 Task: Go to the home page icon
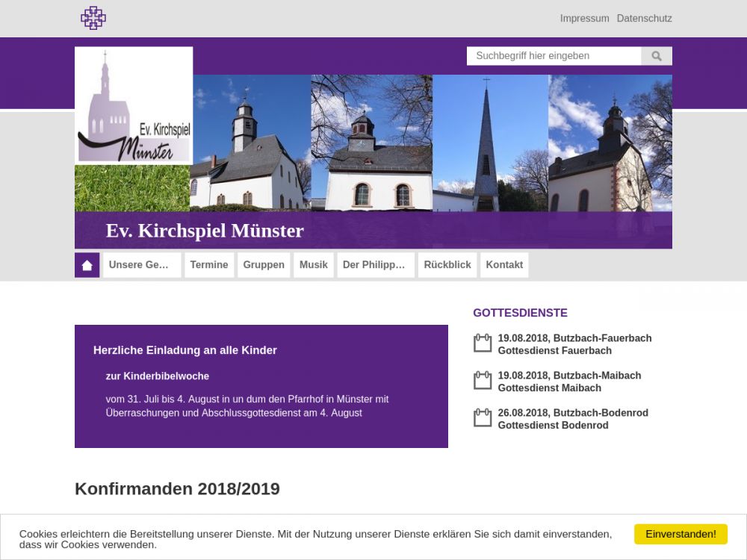click(87, 265)
